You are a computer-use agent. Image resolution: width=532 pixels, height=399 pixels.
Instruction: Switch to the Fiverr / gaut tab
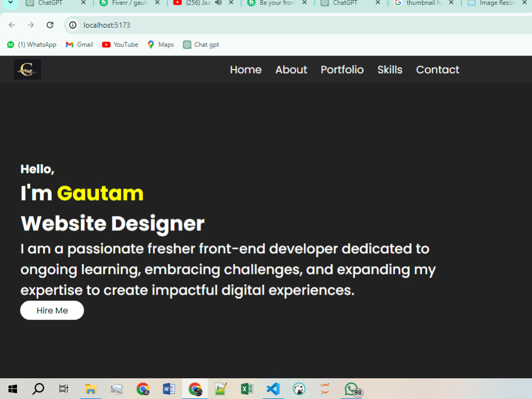[x=126, y=3]
